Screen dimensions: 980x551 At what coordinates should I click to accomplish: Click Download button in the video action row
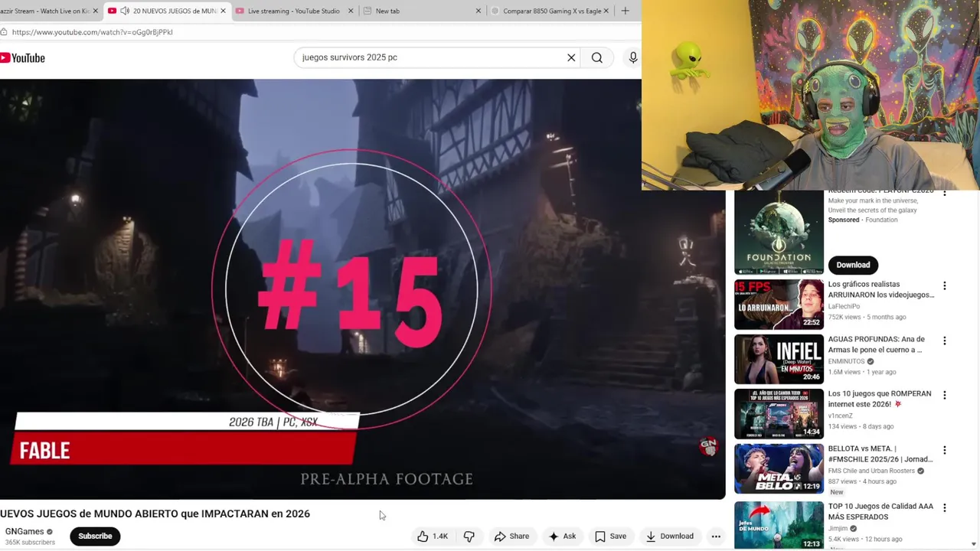tap(669, 536)
